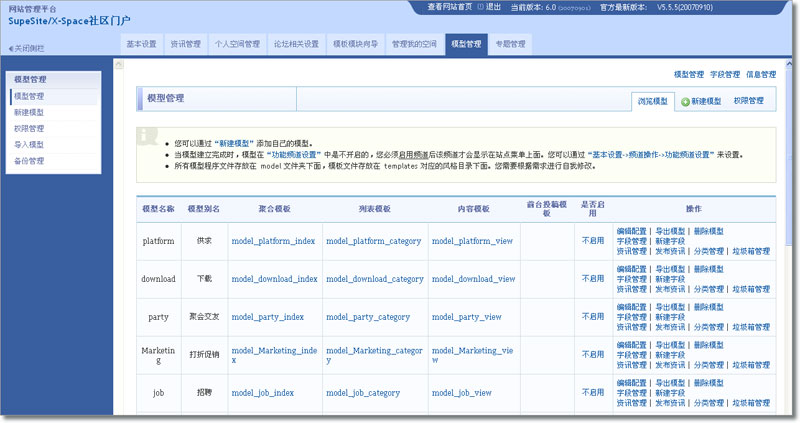Select the 浏览模型 sub-tab
Image resolution: width=800 pixels, height=423 pixels.
point(653,101)
